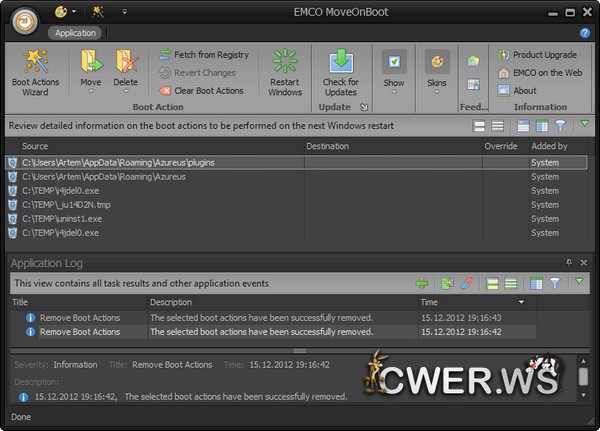Open EMCO on the Web link
Screen dimensions: 600x431
(x=538, y=73)
